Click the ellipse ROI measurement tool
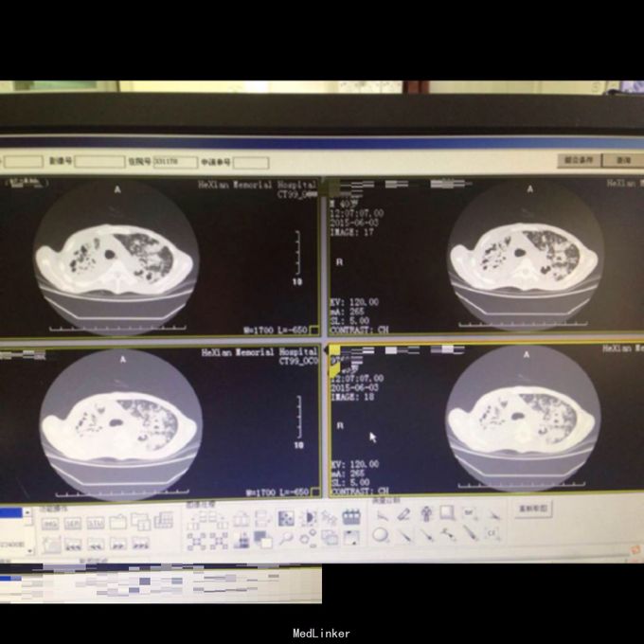Image resolution: width=644 pixels, height=644 pixels. [380, 535]
